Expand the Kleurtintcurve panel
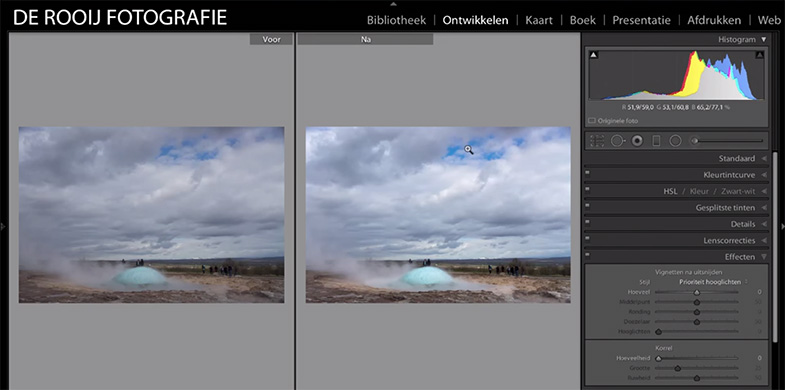Screen dimensions: 785x390 [764, 175]
